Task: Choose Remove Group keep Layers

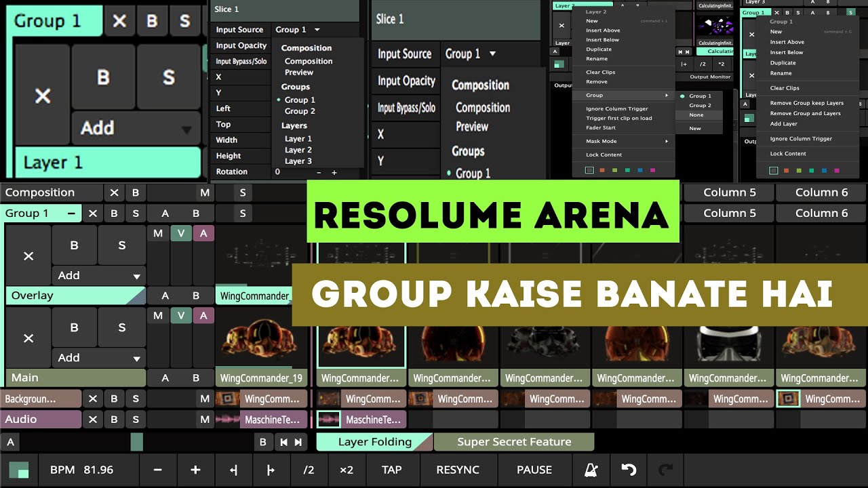Action: (x=806, y=103)
